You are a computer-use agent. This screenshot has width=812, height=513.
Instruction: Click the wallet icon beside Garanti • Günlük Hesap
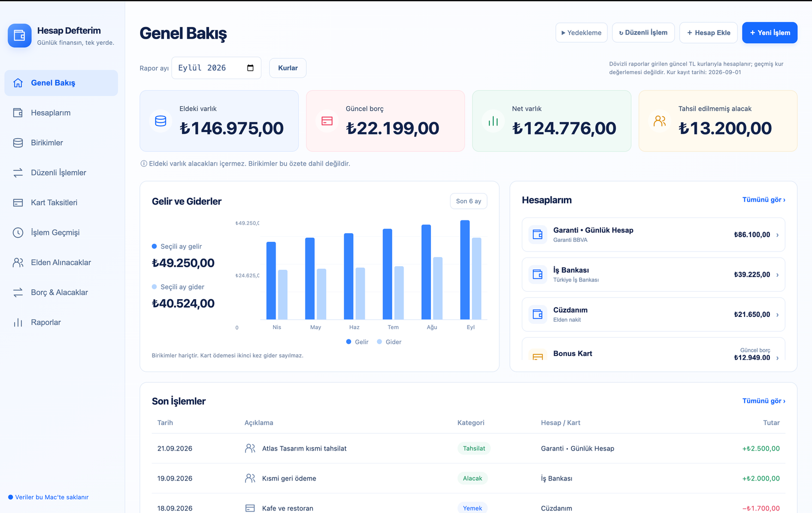[537, 235]
